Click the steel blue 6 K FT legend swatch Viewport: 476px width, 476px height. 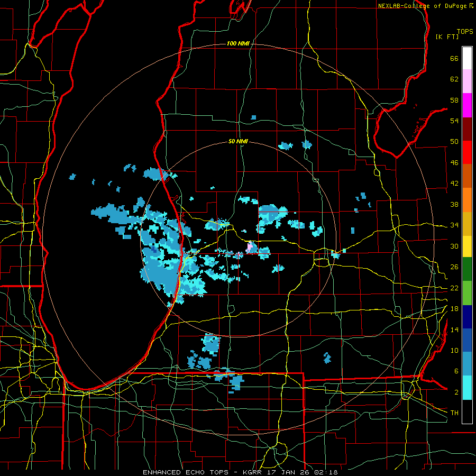pos(467,364)
